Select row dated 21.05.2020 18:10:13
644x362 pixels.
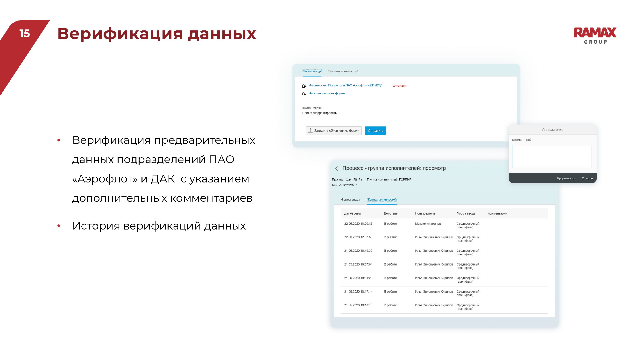tap(444, 307)
